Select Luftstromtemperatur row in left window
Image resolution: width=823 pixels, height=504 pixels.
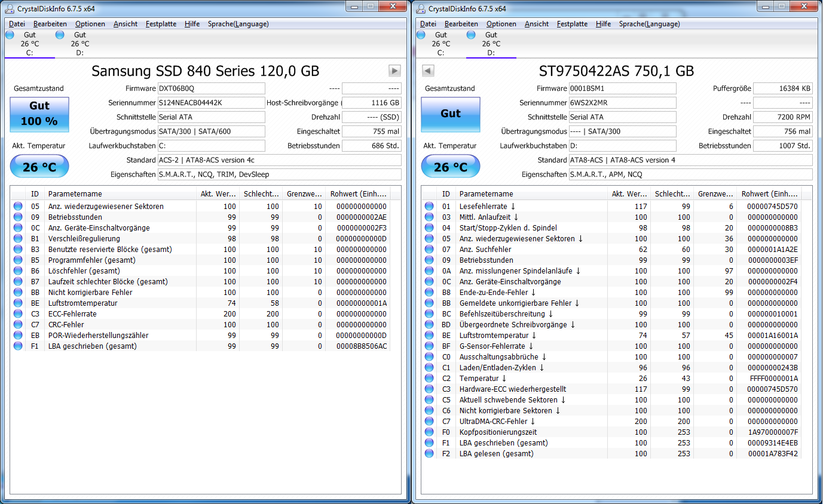tap(200, 303)
